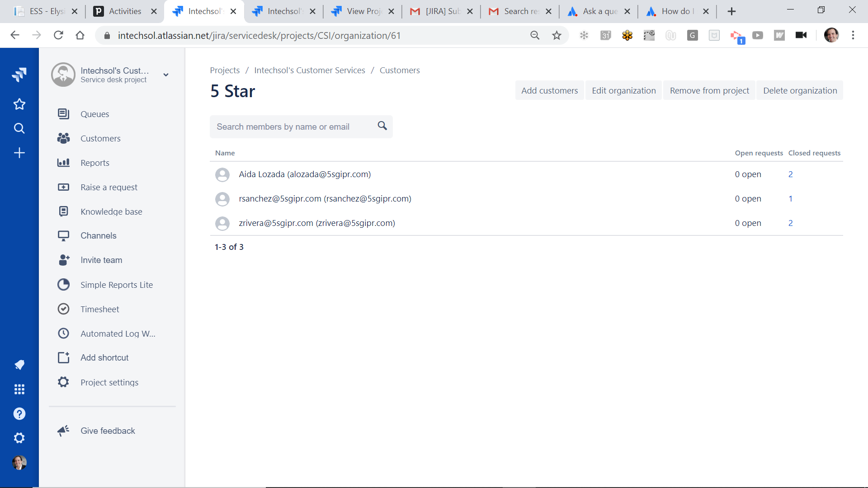Go back using browser back arrow
Viewport: 868px width, 488px height.
click(x=15, y=35)
